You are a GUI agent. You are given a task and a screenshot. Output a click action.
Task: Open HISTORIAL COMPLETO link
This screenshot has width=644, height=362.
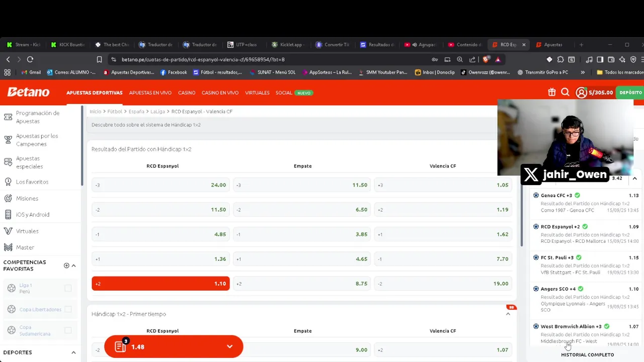click(587, 355)
